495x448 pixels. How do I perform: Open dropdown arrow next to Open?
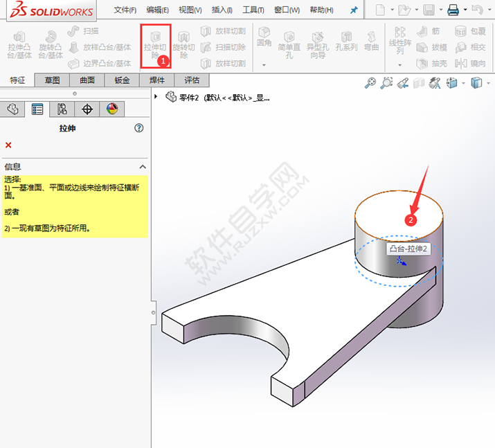(416, 10)
